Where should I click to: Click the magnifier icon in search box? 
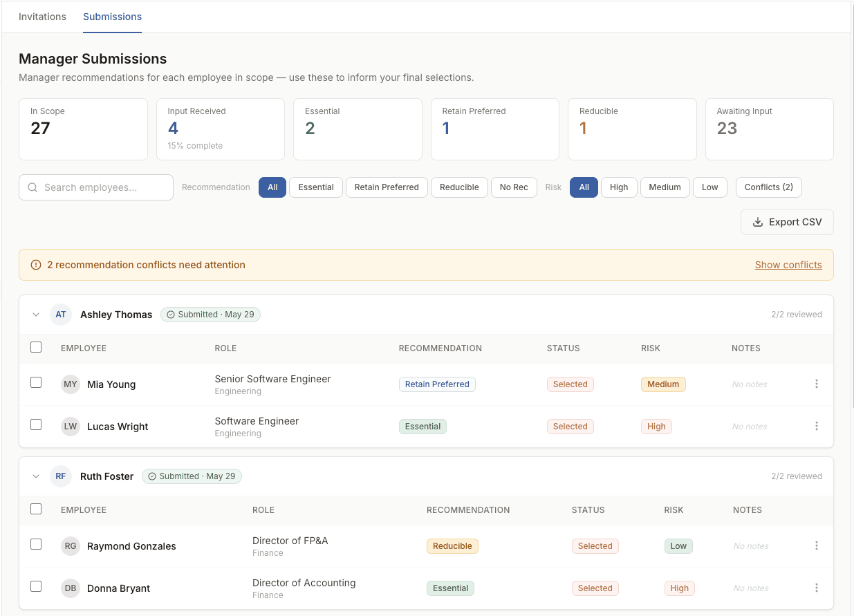click(33, 187)
